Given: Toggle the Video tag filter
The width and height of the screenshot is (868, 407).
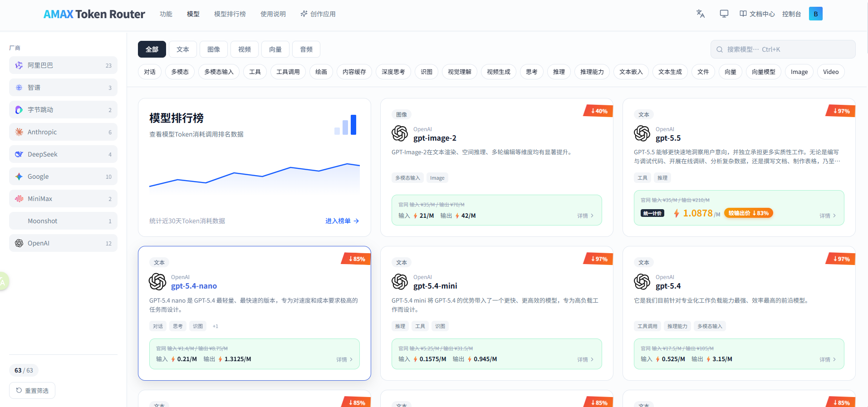Looking at the screenshot, I should click(x=831, y=72).
